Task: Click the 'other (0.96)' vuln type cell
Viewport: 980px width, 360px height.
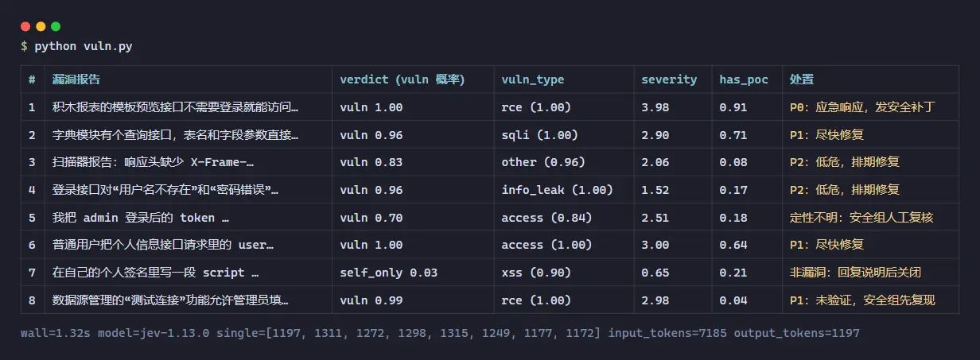Action: (543, 162)
